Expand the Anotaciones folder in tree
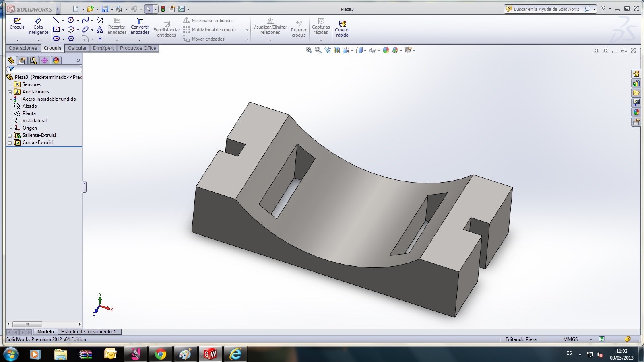The width and height of the screenshot is (644, 362). coord(10,92)
